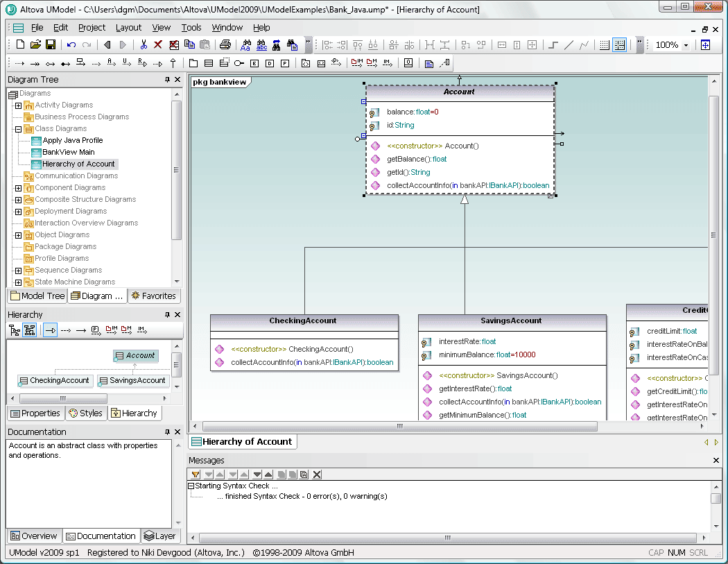Switch to the Model Tree tab

[37, 296]
